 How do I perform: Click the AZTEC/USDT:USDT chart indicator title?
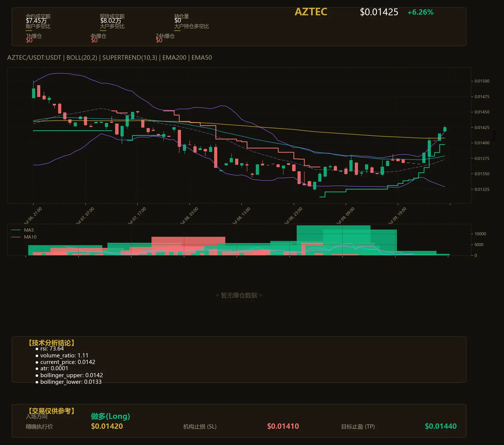tap(109, 58)
